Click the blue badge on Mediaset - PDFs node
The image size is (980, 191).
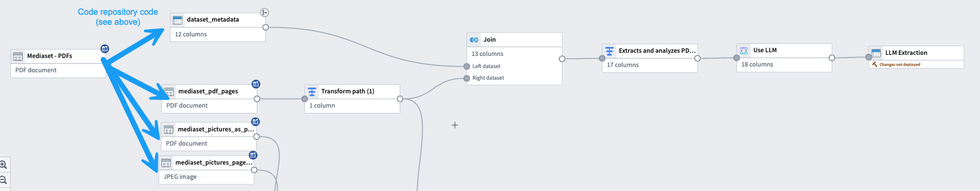tap(105, 49)
